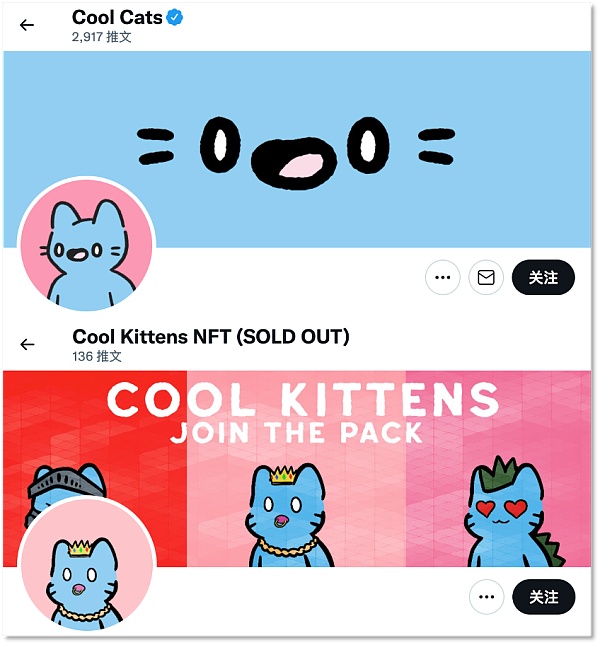The width and height of the screenshot is (600, 645).
Task: Click the 2,917 tweets count
Action: pos(102,37)
